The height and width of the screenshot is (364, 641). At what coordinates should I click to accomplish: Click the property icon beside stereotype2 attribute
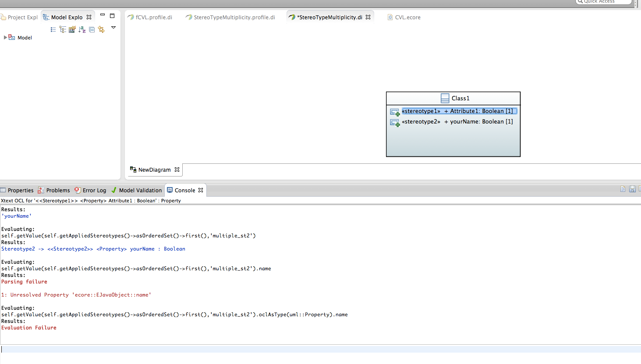[395, 123]
